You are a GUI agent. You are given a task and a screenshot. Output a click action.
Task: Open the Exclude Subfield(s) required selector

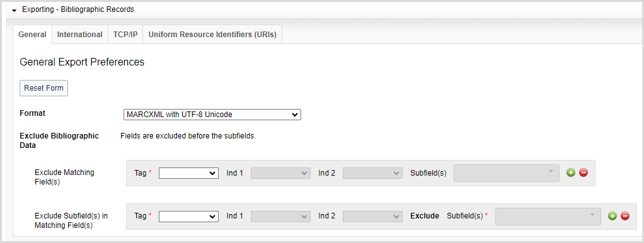tap(548, 217)
